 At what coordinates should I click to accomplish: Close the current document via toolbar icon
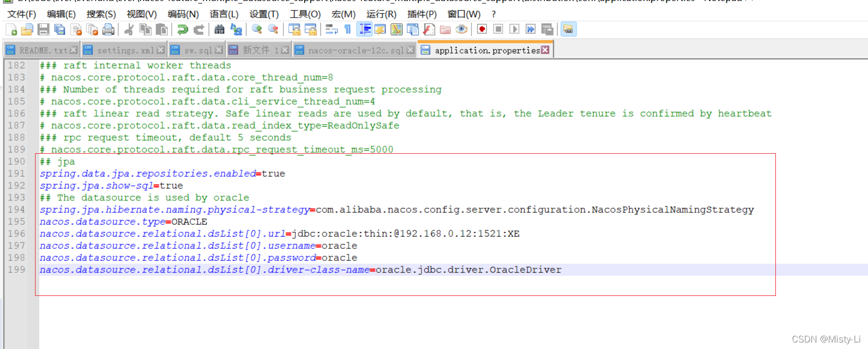(76, 30)
